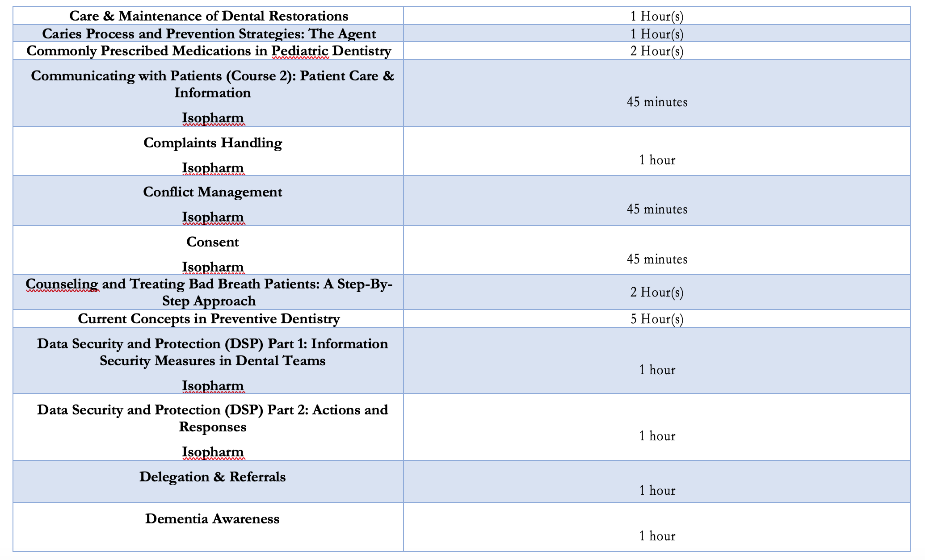Click Isopharm under DSP Part 2

pos(213,452)
